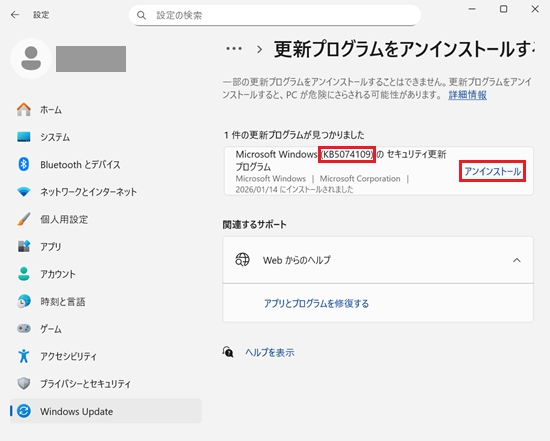Click the 更新プログラムをアンインストール breadcrumb title
550x441 pixels.
(404, 49)
